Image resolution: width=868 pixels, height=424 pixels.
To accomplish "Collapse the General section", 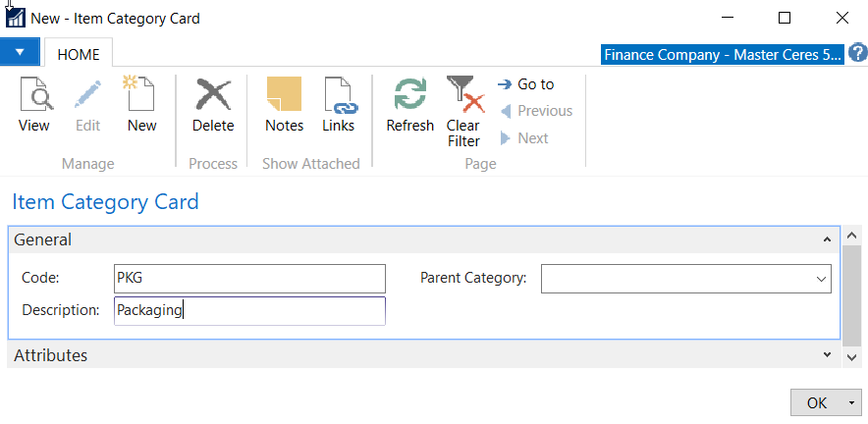I will [x=827, y=239].
